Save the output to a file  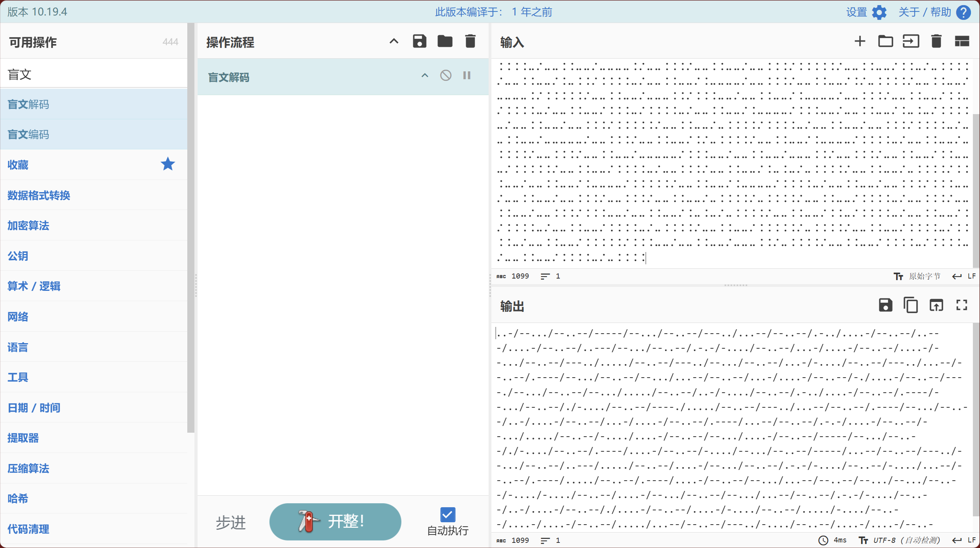[x=885, y=305]
